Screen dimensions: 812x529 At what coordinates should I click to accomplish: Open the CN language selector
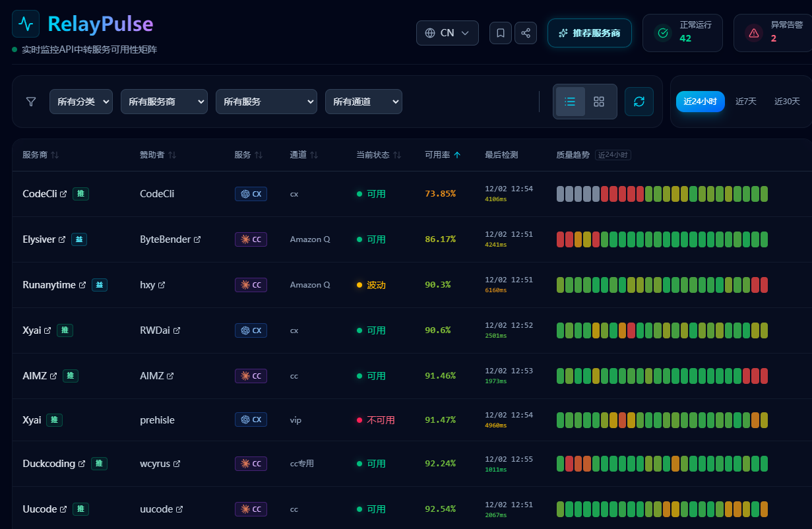[447, 33]
